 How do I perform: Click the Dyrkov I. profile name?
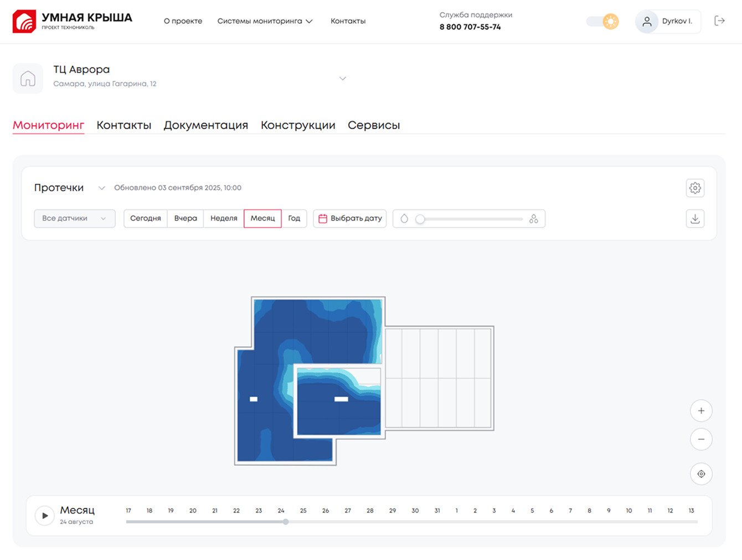(x=677, y=22)
